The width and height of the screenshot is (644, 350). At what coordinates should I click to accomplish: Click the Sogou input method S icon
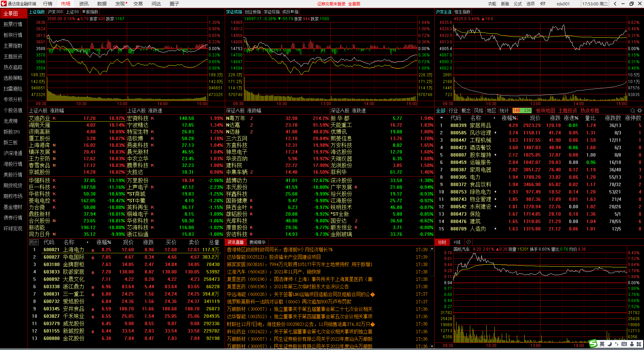(593, 344)
